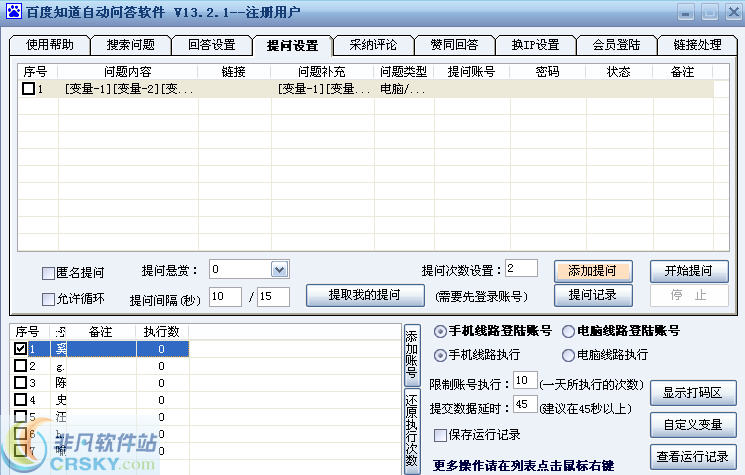745x475 pixels.
Task: Click the 提问次数设置 input field
Action: click(x=522, y=268)
